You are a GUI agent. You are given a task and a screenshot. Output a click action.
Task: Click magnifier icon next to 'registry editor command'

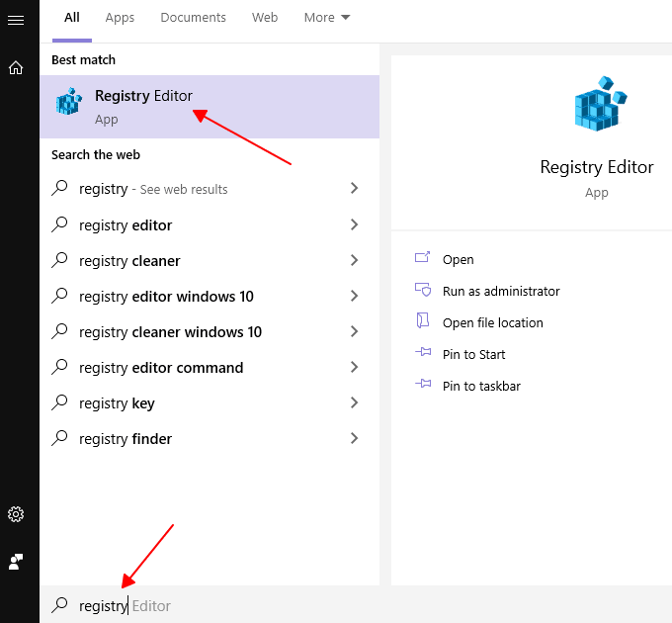59,367
